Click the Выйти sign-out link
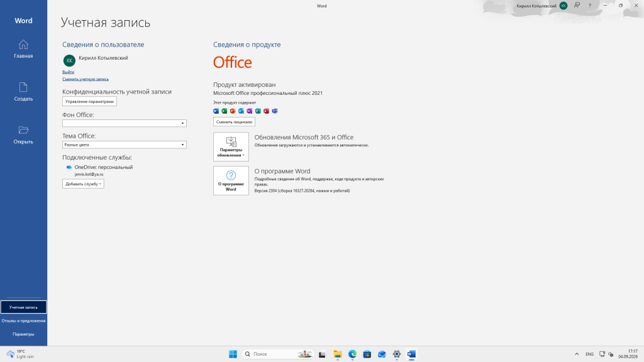The image size is (644, 362). (68, 72)
